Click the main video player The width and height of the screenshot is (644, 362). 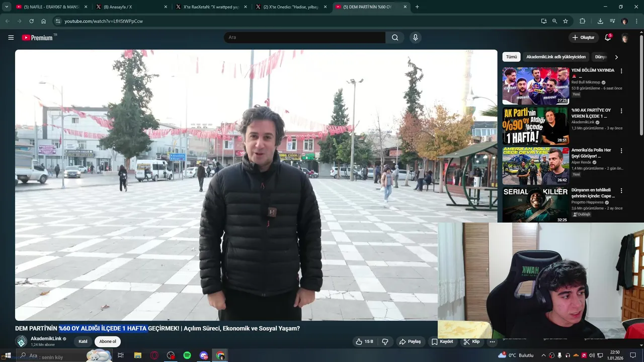coord(256,185)
